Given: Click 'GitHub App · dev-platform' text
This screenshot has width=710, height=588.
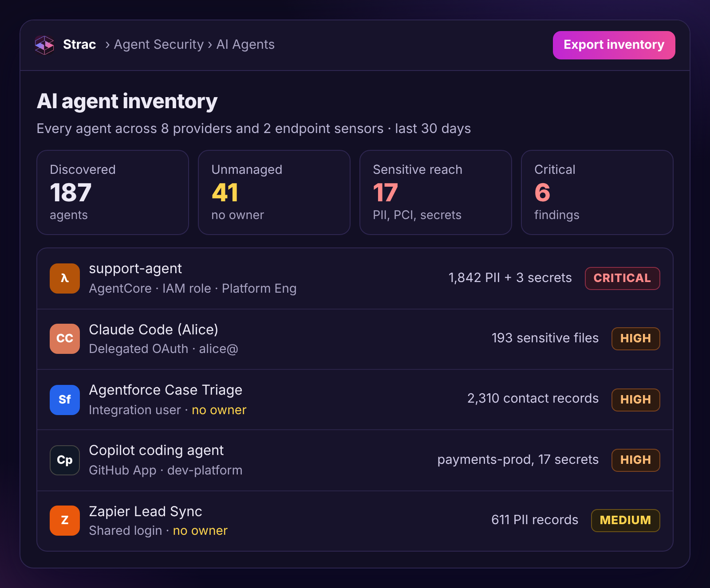Looking at the screenshot, I should 166,470.
